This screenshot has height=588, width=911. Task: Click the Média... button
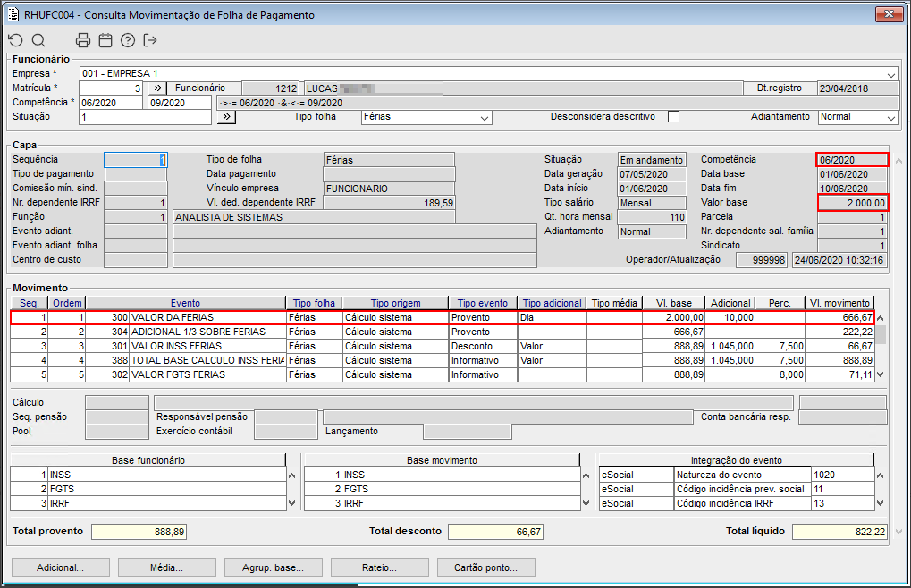[x=166, y=567]
